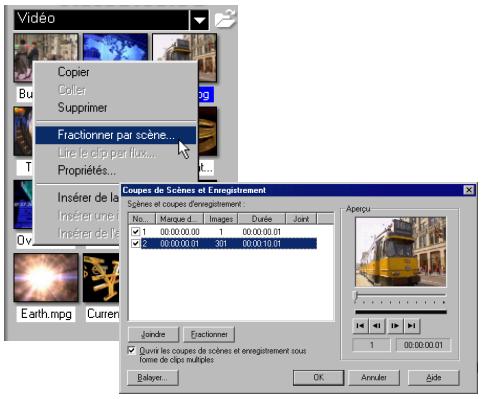
Task: Select the blue world map video thumbnail
Action: tap(115, 47)
